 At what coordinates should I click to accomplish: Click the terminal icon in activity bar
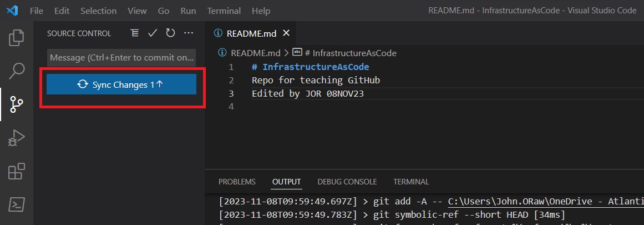(x=17, y=204)
